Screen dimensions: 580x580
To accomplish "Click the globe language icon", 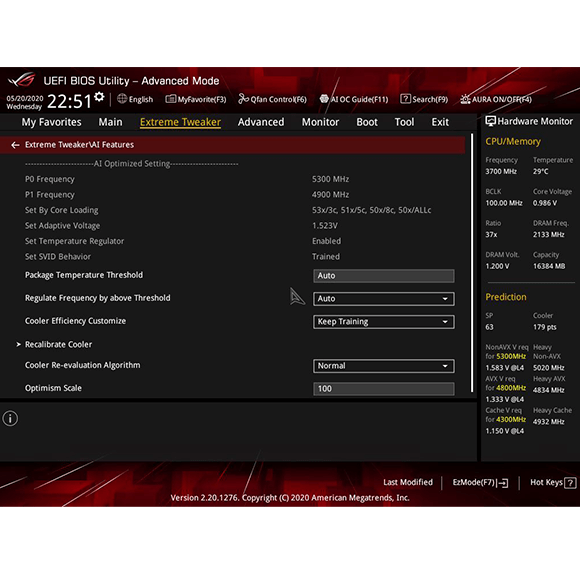I will click(x=122, y=99).
